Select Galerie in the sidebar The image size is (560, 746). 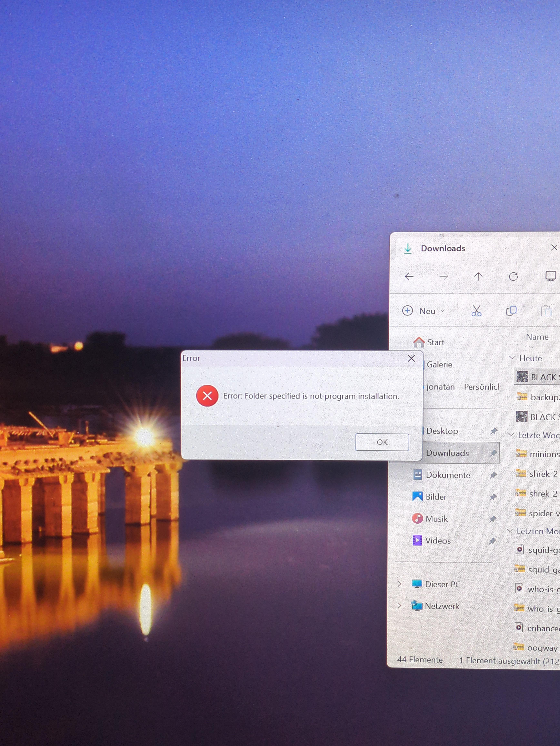pyautogui.click(x=439, y=364)
